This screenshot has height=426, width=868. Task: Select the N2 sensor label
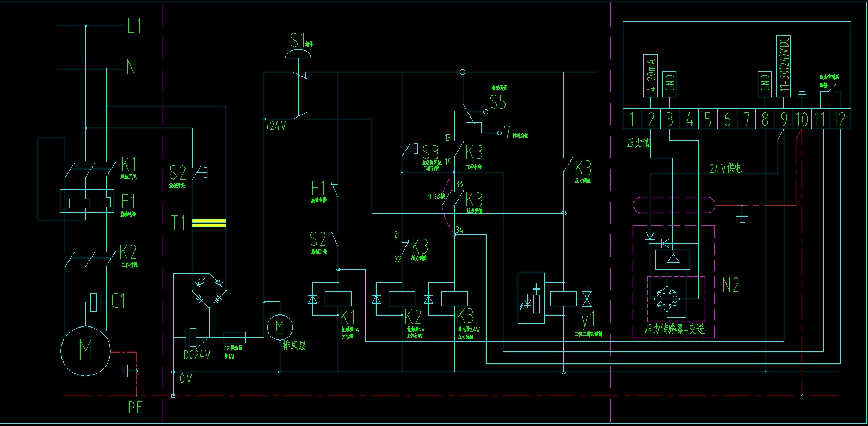pyautogui.click(x=731, y=285)
